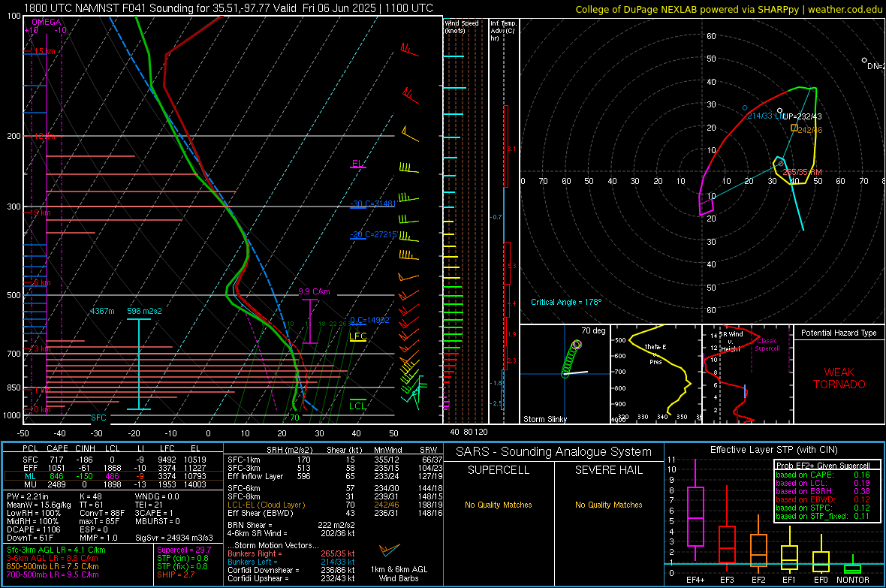This screenshot has width=886, height=588.
Task: Select the MU parcel row
Action: tap(113, 484)
